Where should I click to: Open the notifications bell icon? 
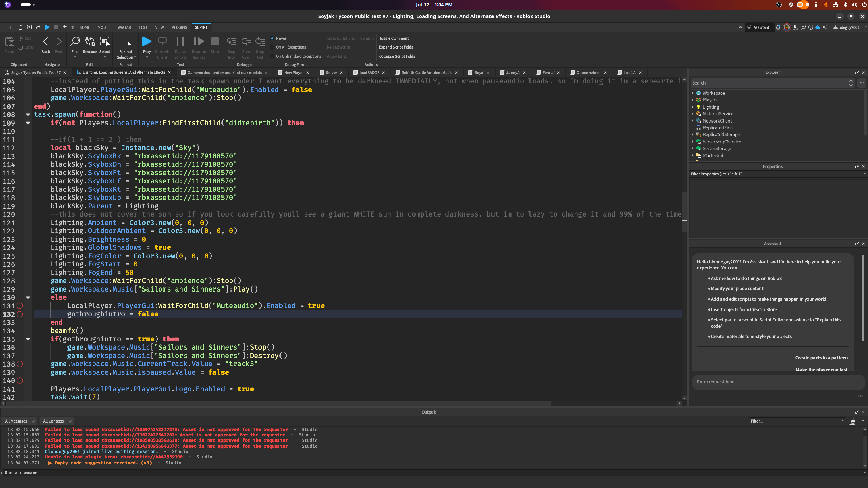pyautogui.click(x=778, y=27)
